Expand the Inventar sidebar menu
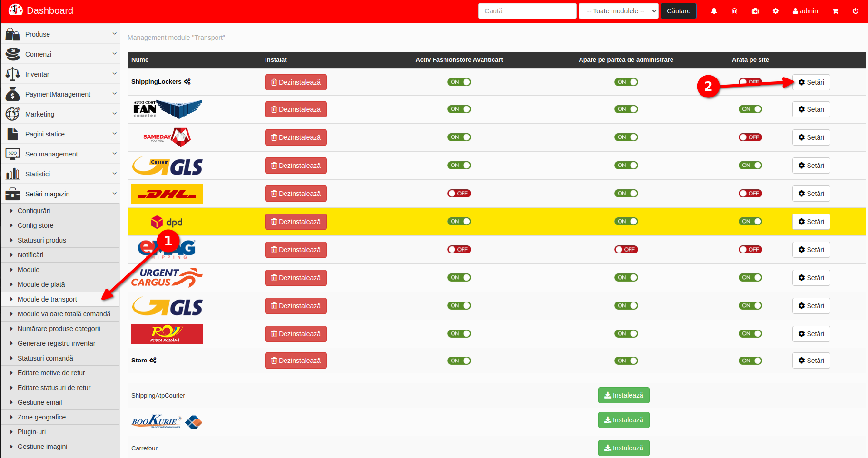Viewport: 868px width, 458px height. tap(60, 74)
